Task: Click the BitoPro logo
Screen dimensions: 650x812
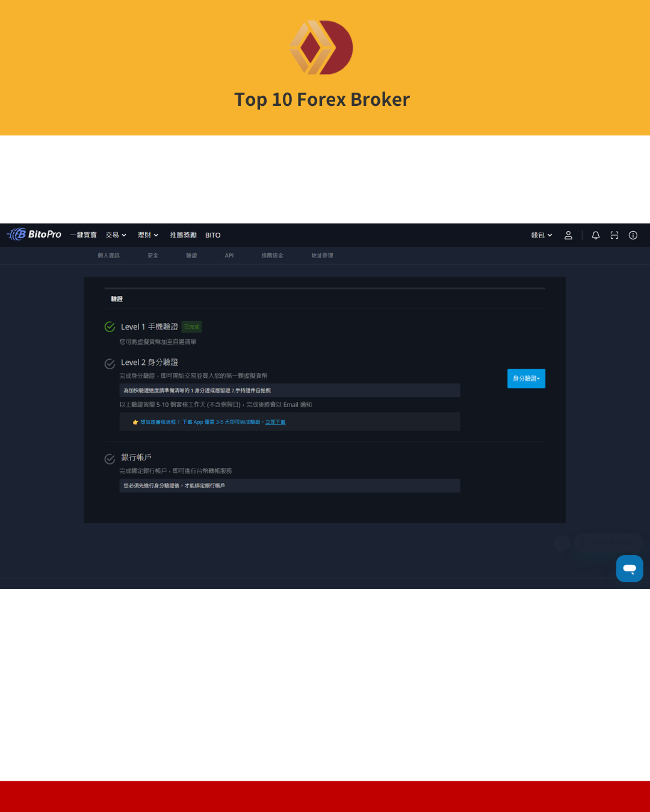Action: point(34,235)
